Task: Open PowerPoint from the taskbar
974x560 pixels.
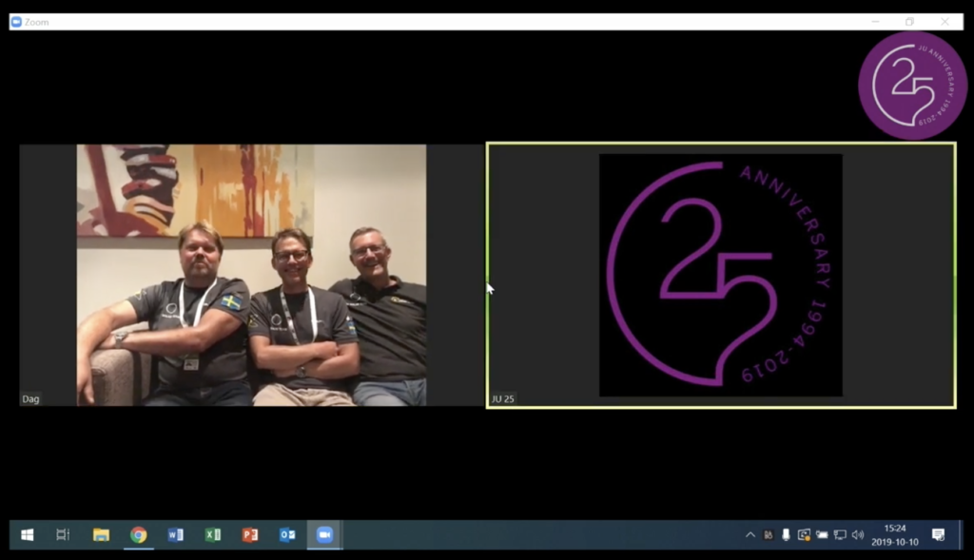Action: coord(249,534)
